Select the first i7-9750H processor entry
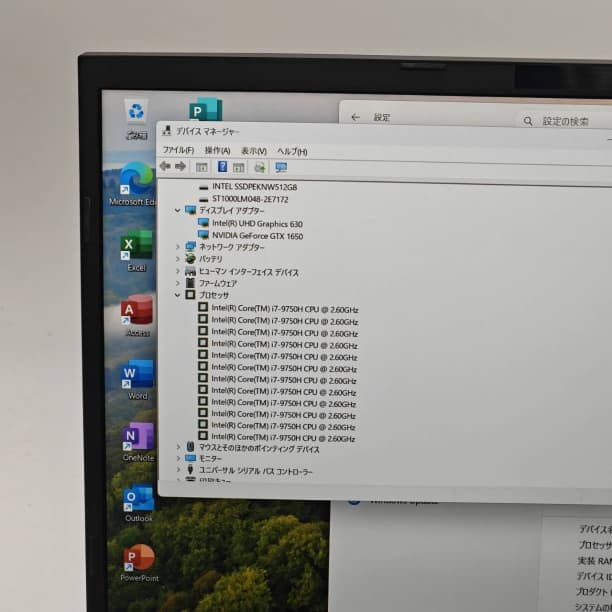 coord(285,309)
